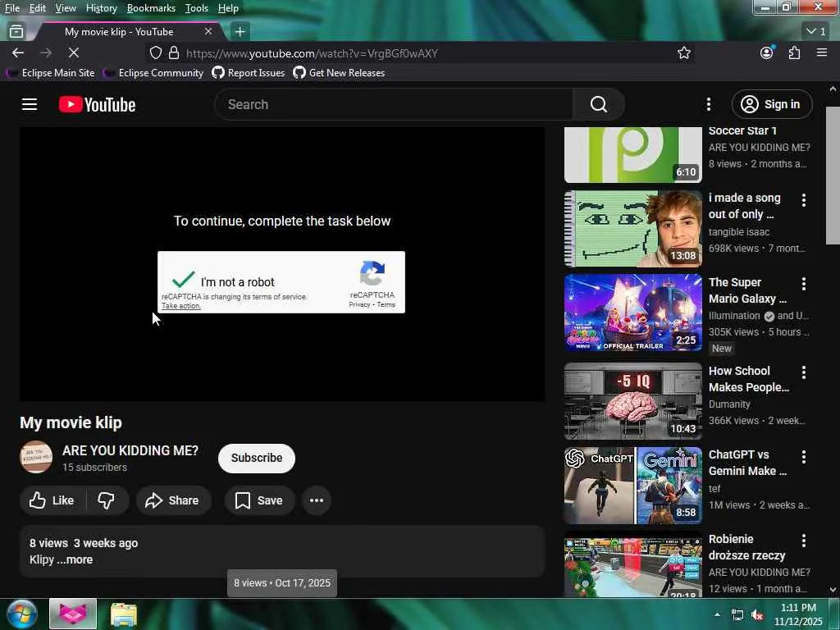Click the page vertical scrollbar thumb
This screenshot has width=840, height=630.
[x=833, y=176]
